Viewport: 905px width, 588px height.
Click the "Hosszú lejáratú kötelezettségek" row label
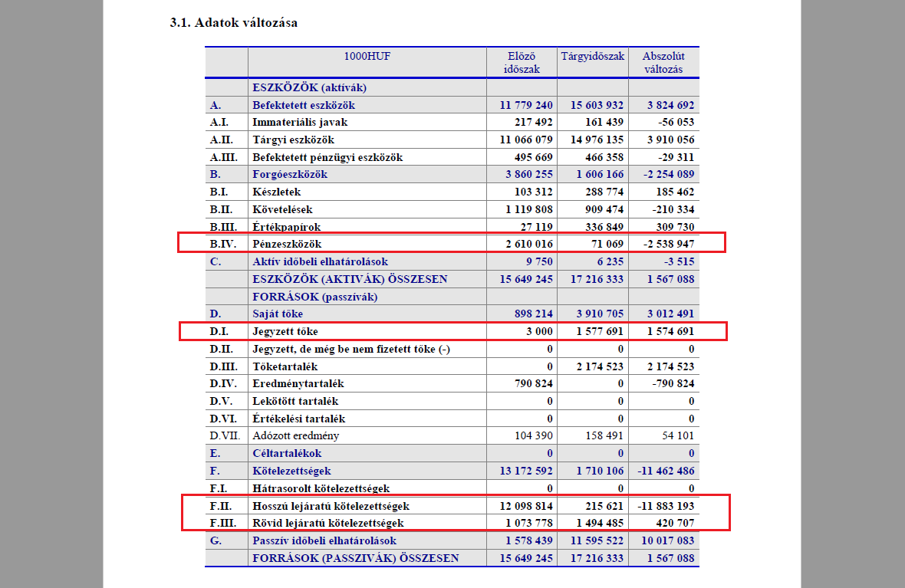(331, 506)
